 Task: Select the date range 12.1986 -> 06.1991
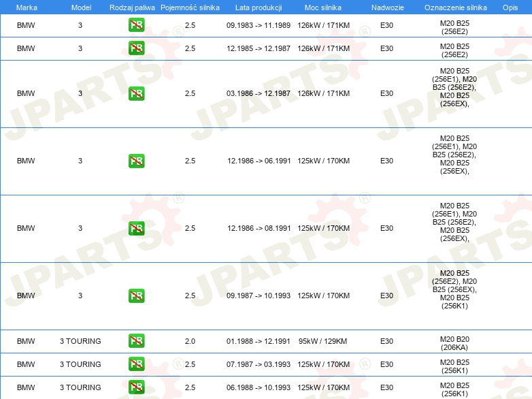click(x=259, y=161)
